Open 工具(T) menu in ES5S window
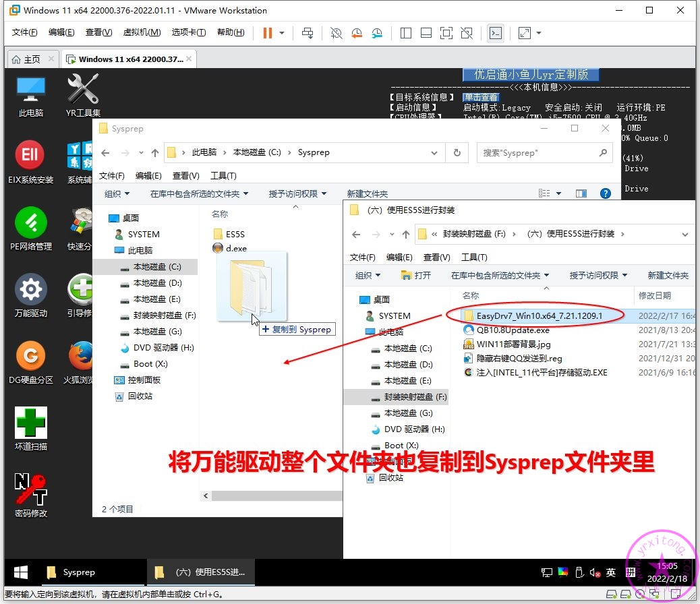This screenshot has height=604, width=700. pos(474,257)
